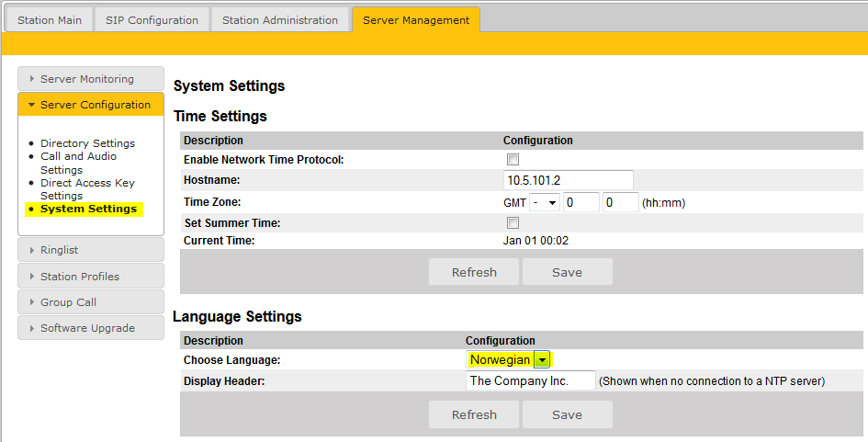Viewport: 868px width, 442px height.
Task: Open the GMT sign dropdown
Action: coord(545,202)
